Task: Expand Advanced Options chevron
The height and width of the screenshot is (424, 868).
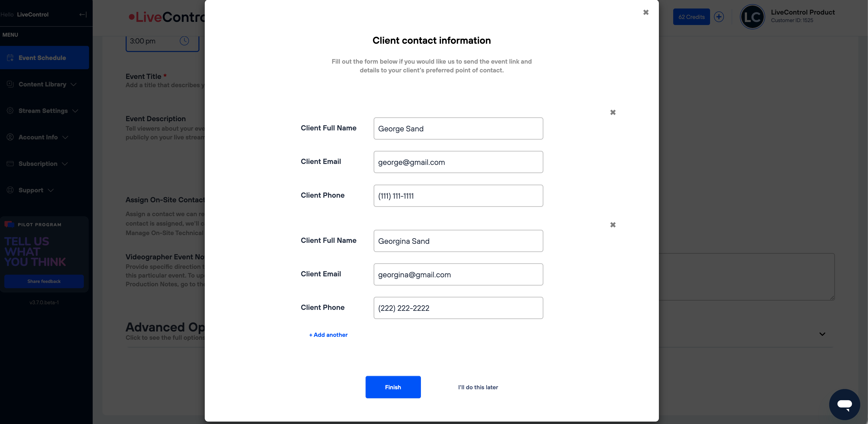Action: (x=822, y=334)
